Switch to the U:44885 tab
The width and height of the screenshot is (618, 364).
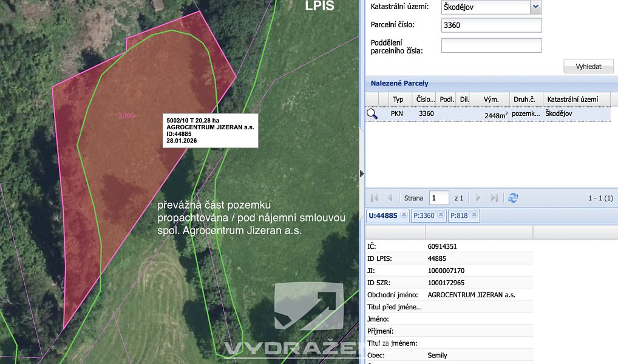click(382, 215)
